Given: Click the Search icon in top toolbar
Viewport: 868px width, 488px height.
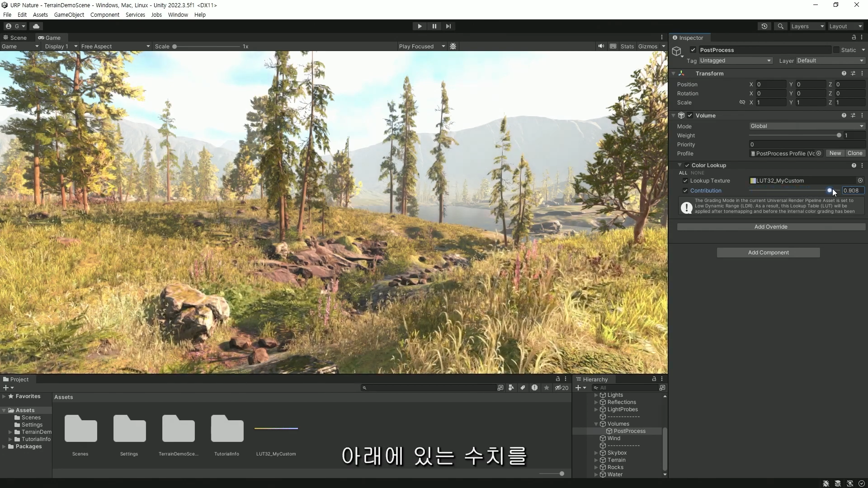Looking at the screenshot, I should 780,26.
